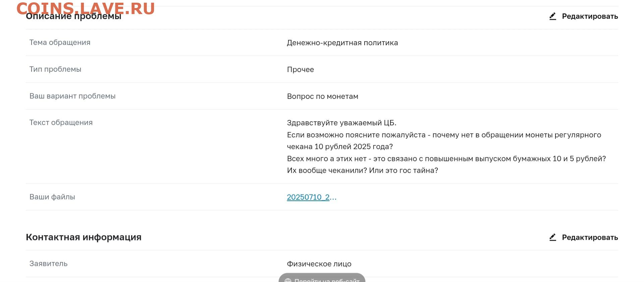Select the Вопрос по монетам text

(x=322, y=96)
